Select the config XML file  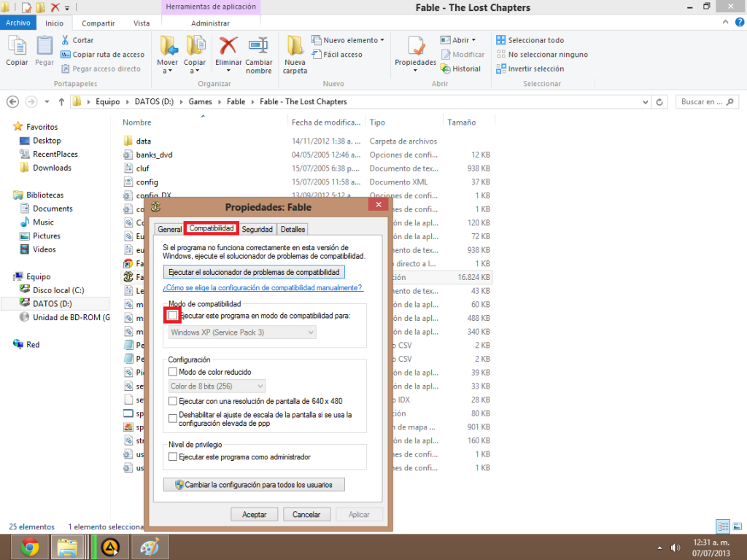click(x=147, y=182)
